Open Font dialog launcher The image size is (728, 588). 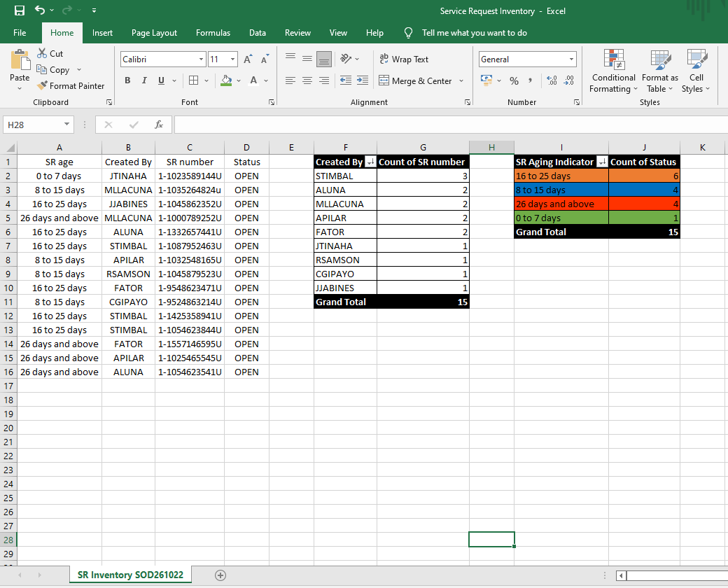tap(271, 102)
